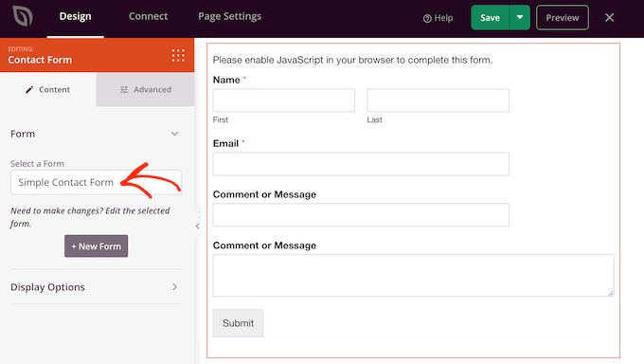The width and height of the screenshot is (644, 364).
Task: Click the 'Please enable JavaScript' notice text
Action: (x=352, y=60)
